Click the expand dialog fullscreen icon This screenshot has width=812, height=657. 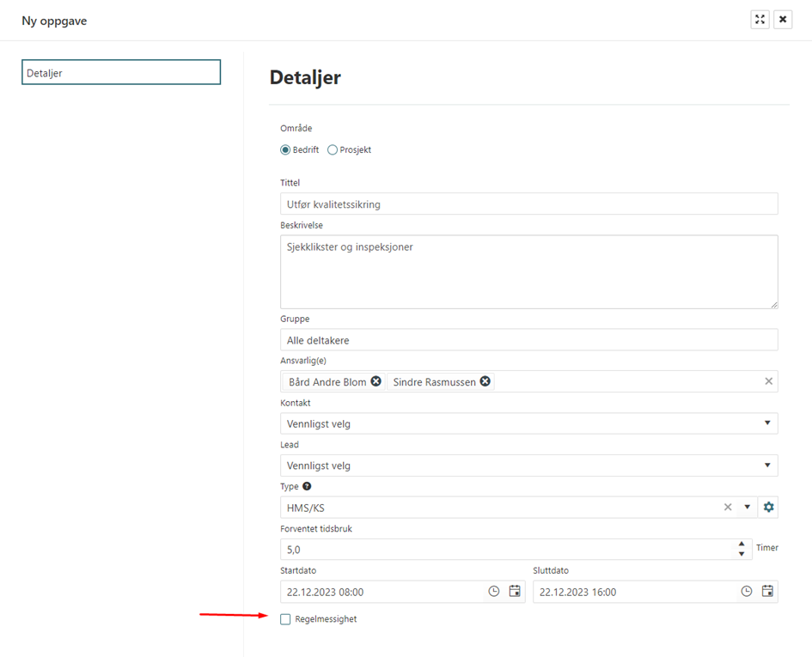[760, 20]
